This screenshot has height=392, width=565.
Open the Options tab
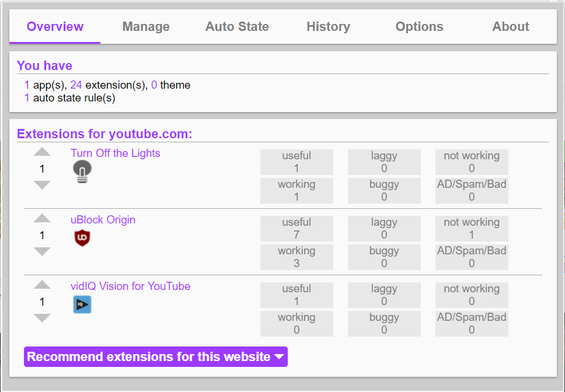420,27
